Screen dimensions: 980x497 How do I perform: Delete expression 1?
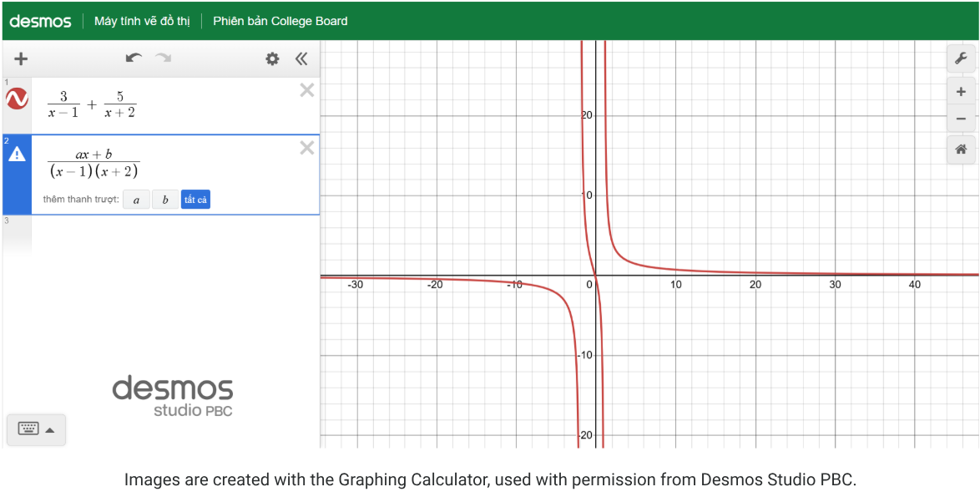307,91
